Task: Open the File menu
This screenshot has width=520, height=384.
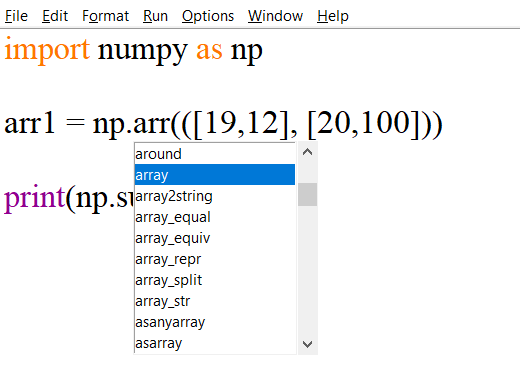Action: click(16, 16)
